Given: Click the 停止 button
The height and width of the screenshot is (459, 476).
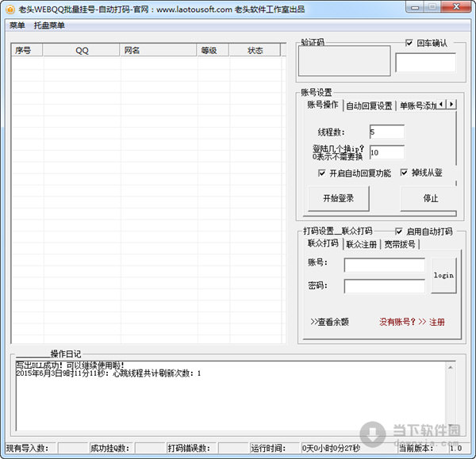Looking at the screenshot, I should click(x=430, y=198).
